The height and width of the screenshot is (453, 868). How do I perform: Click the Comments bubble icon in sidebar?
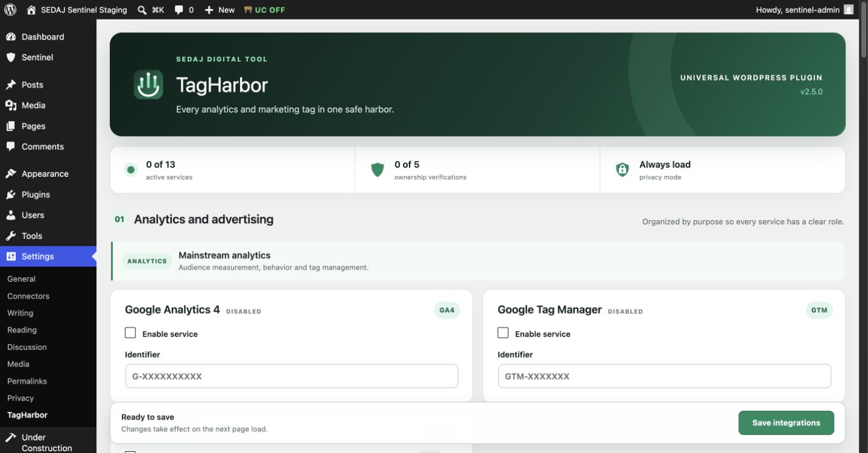(x=11, y=146)
